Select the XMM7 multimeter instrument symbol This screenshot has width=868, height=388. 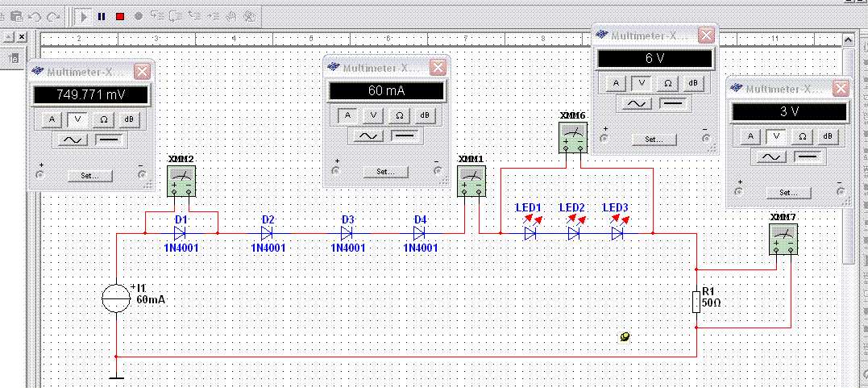pyautogui.click(x=783, y=239)
